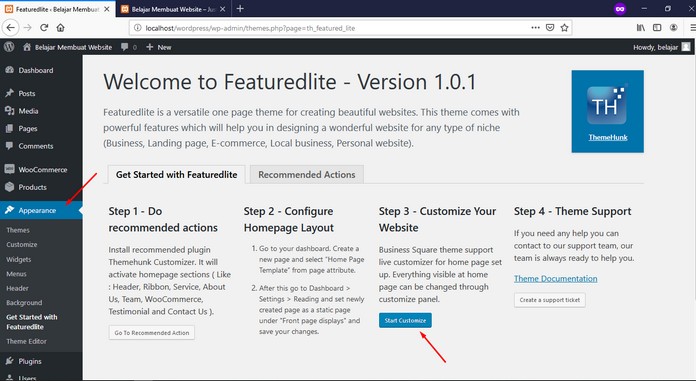Open the Posts menu item
Image resolution: width=696 pixels, height=381 pixels.
[x=41, y=93]
